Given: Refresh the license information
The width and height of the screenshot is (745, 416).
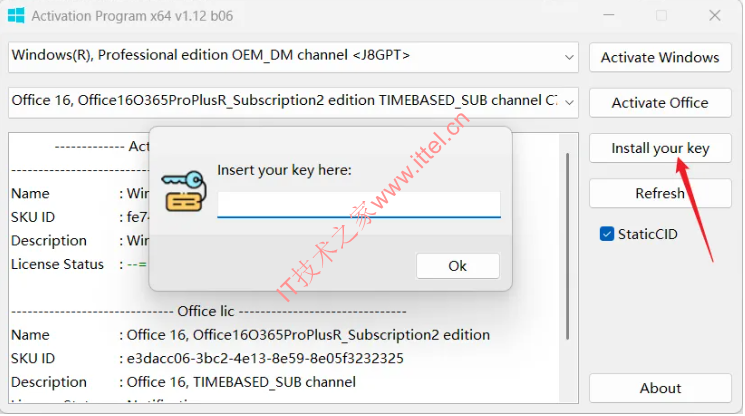Looking at the screenshot, I should coord(660,193).
